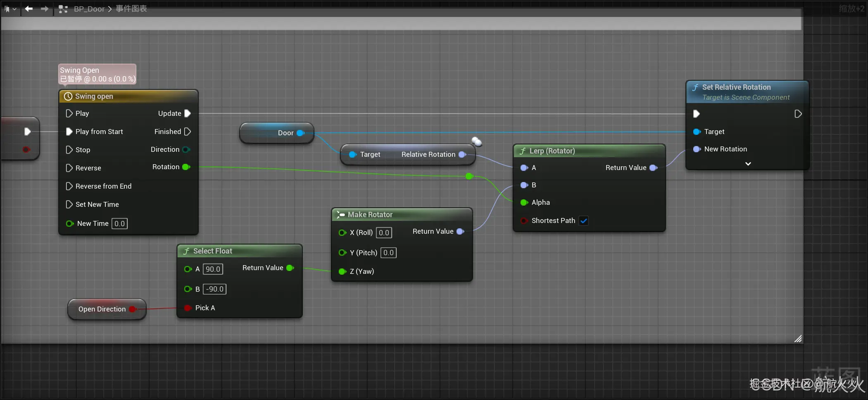
Task: Edit the X (Roll) value field
Action: pyautogui.click(x=384, y=232)
